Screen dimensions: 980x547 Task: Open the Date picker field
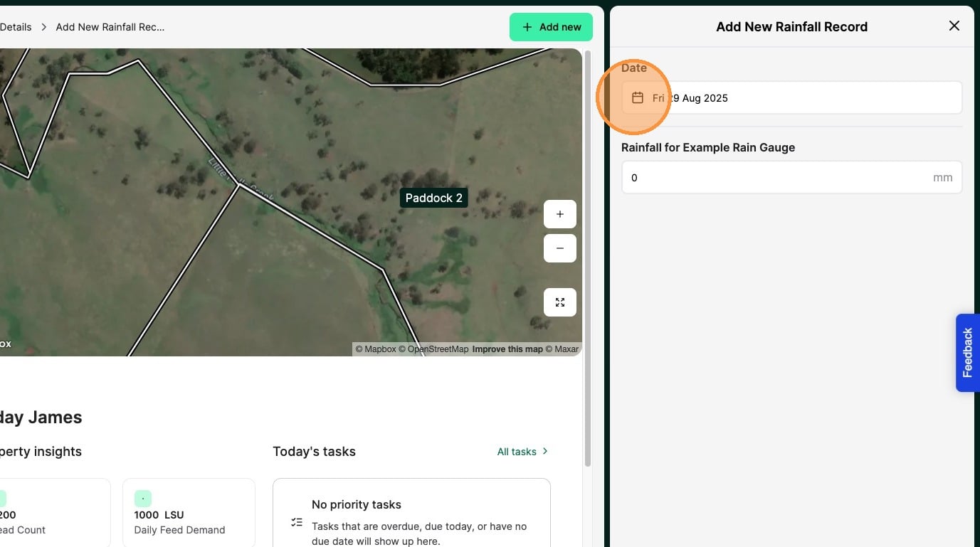pyautogui.click(x=791, y=98)
